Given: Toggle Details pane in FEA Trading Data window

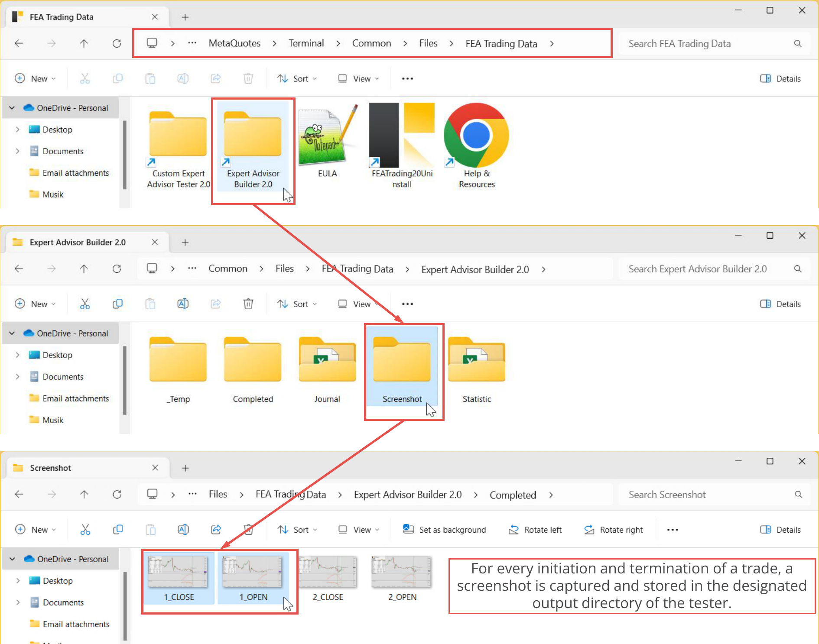Looking at the screenshot, I should (780, 79).
